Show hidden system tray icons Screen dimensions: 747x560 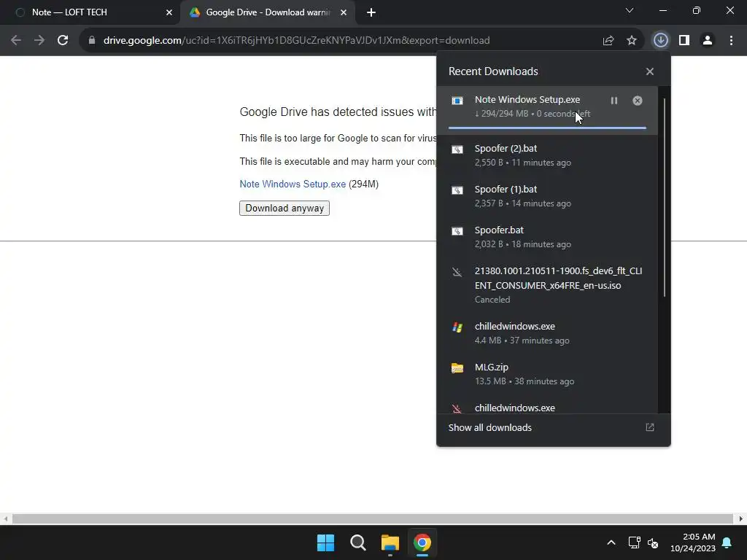pos(611,542)
